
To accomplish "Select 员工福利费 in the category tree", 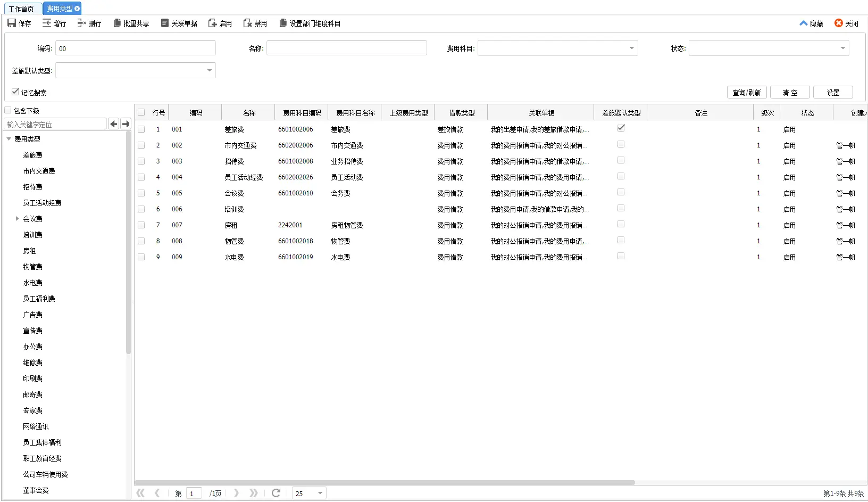I will (x=39, y=299).
